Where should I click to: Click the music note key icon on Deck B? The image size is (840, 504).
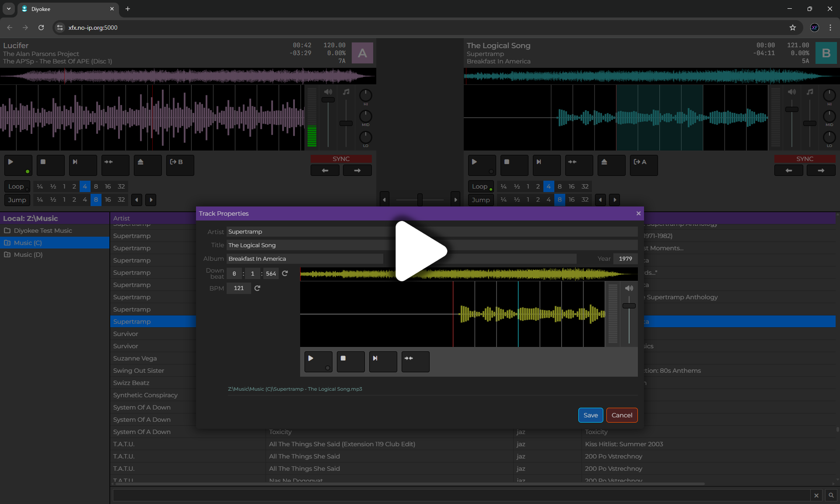tap(810, 91)
